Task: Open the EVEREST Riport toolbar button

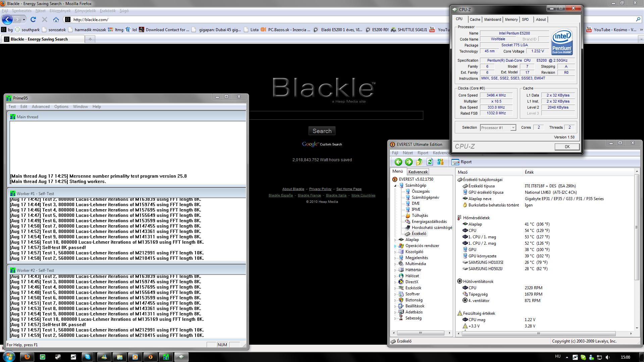Action: (462, 162)
